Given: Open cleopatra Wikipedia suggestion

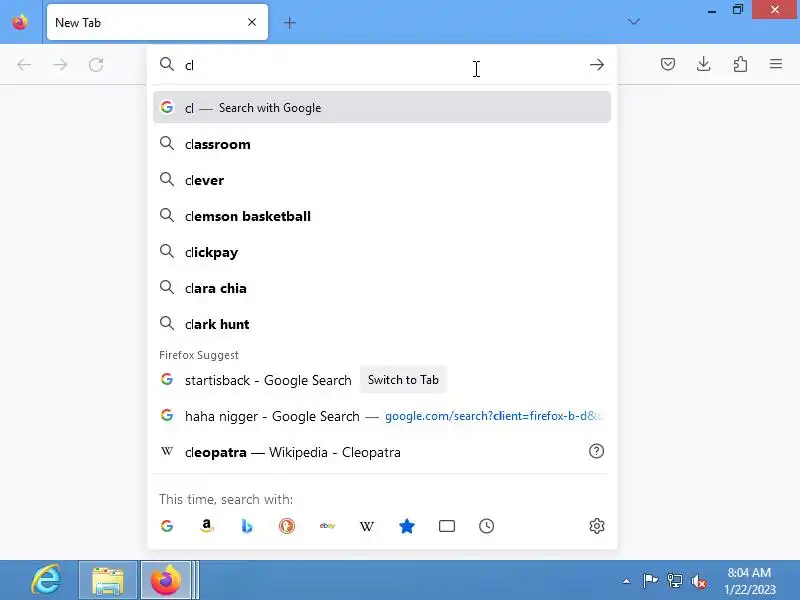Looking at the screenshot, I should click(x=382, y=452).
